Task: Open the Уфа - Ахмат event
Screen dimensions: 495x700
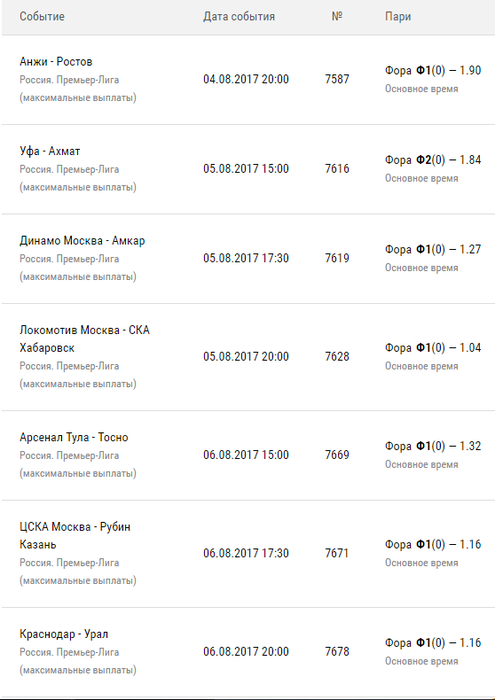Action: [x=50, y=151]
